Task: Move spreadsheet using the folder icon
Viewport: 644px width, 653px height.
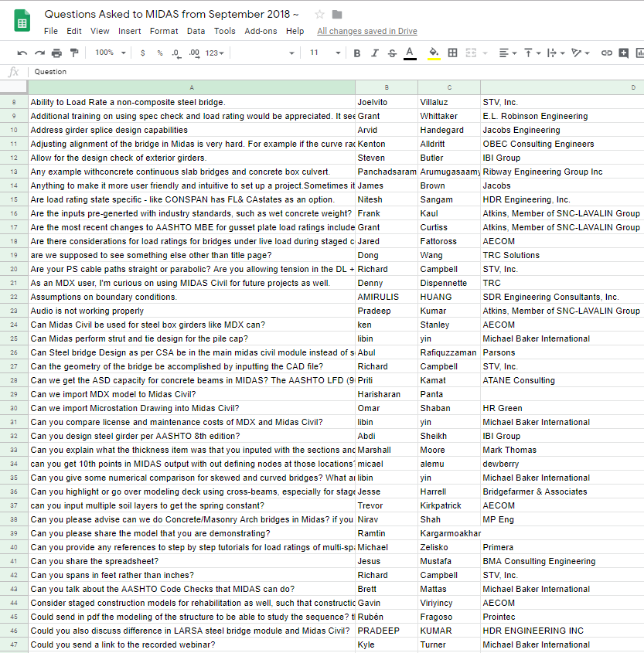Action: tap(337, 15)
